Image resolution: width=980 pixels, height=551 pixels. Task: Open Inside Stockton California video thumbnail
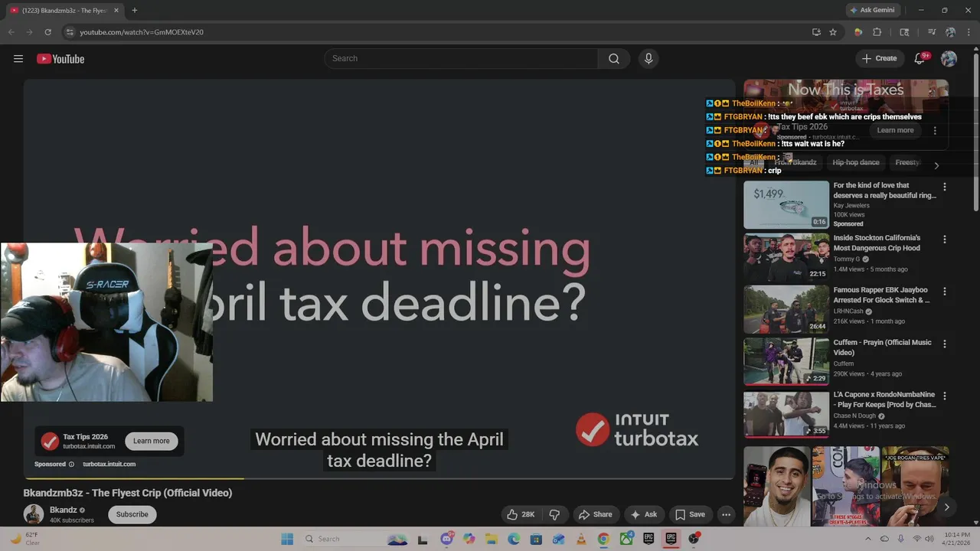pyautogui.click(x=786, y=257)
